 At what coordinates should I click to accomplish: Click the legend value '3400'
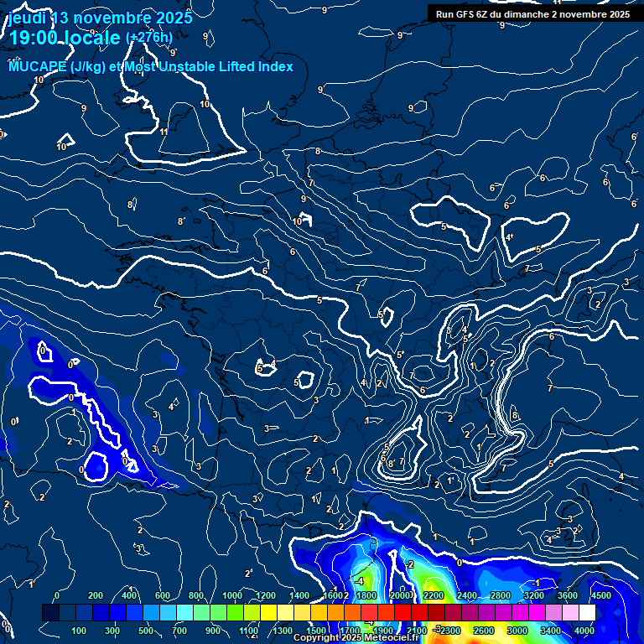pos(550,631)
